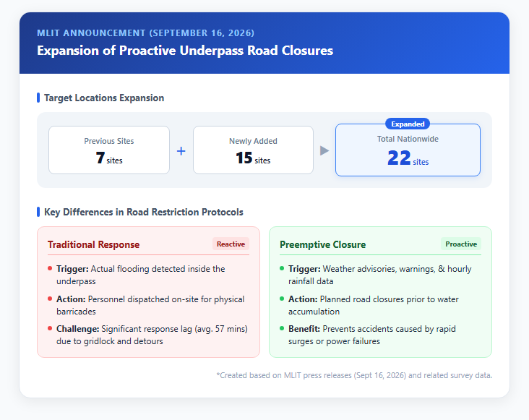The width and height of the screenshot is (529, 420).
Task: Click the 'MLIT ANNOUNCEMENT (SEPTEMBER 16, 2026)' header label
Action: point(145,33)
